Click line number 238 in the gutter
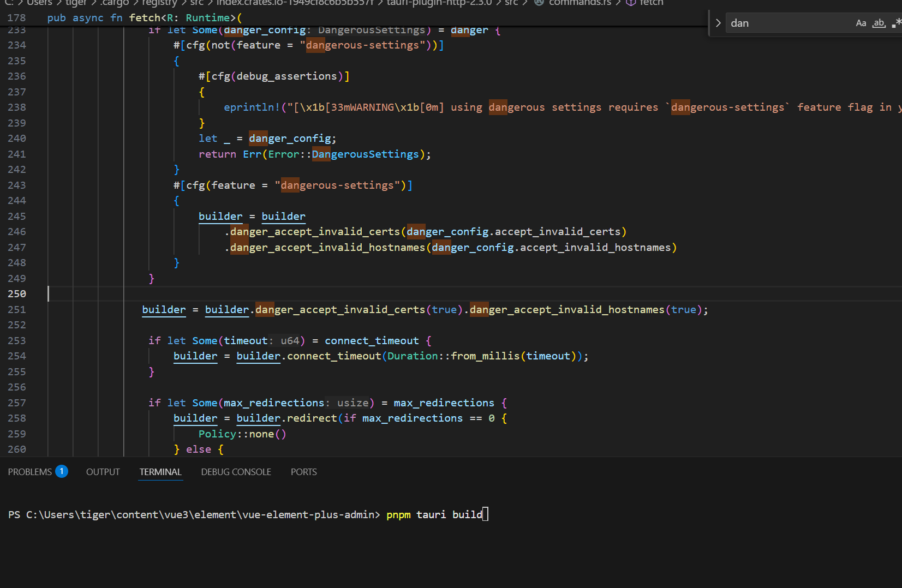 [17, 107]
